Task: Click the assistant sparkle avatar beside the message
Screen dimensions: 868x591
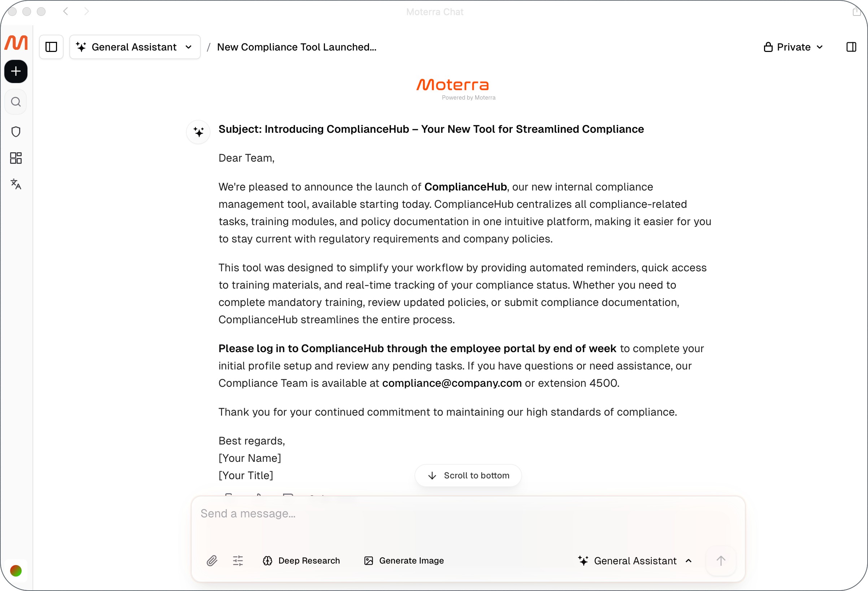Action: pyautogui.click(x=198, y=132)
